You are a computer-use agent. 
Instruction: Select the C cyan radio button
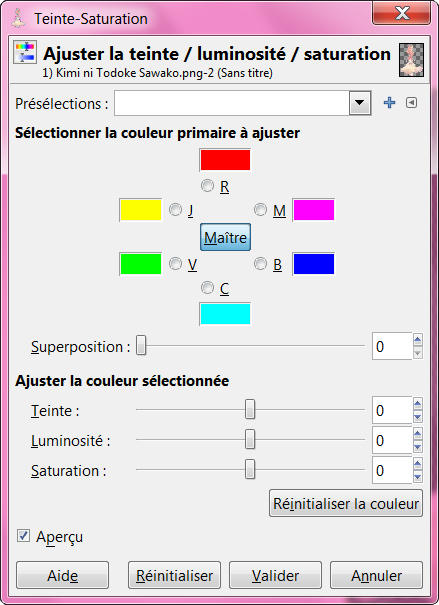coord(208,287)
